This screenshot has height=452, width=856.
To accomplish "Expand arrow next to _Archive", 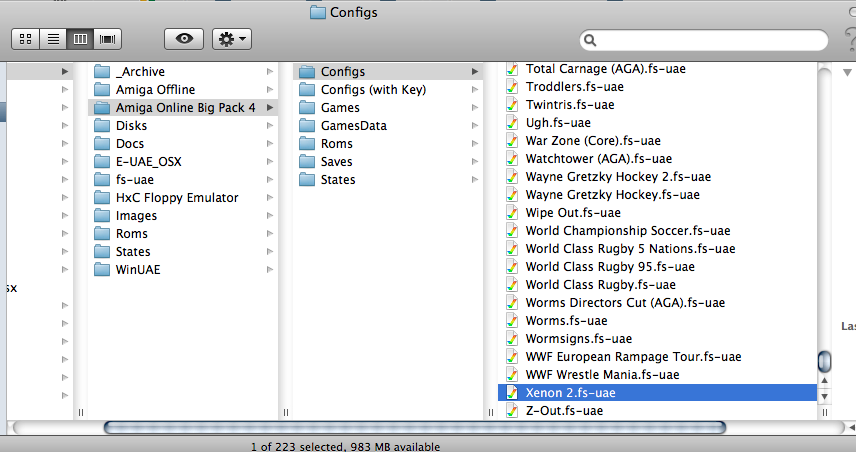I will [270, 72].
